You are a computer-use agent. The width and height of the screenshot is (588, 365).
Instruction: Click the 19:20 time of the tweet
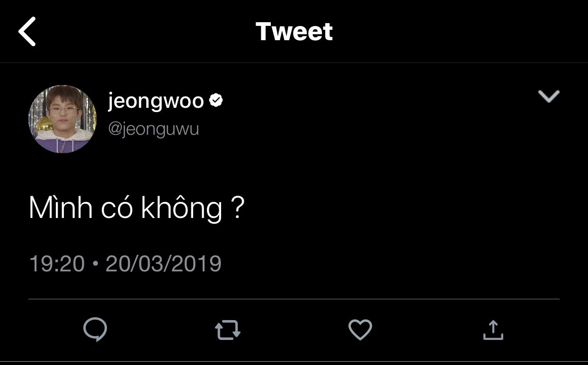coord(57,263)
